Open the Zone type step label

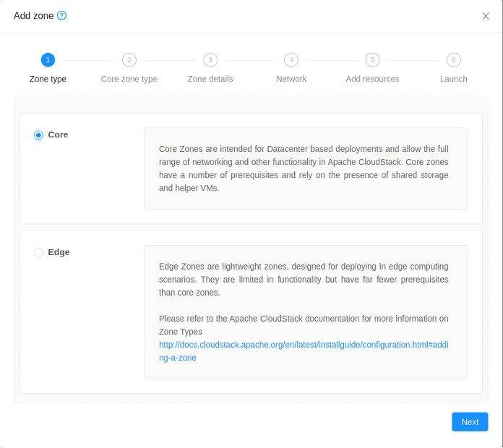48,79
